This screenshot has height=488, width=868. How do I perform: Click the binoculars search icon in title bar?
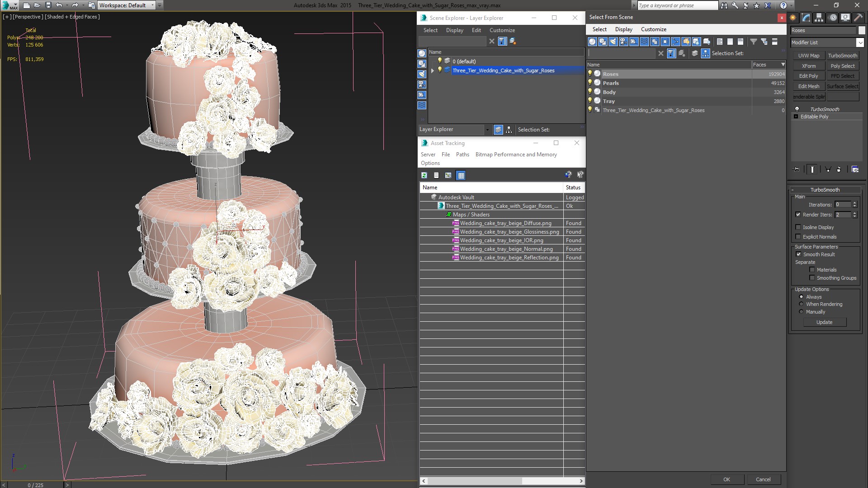(x=724, y=5)
